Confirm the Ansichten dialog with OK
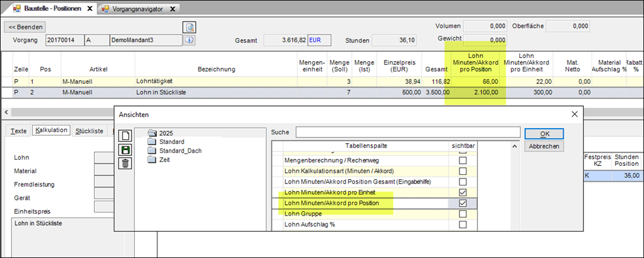The width and height of the screenshot is (644, 258). tap(544, 134)
